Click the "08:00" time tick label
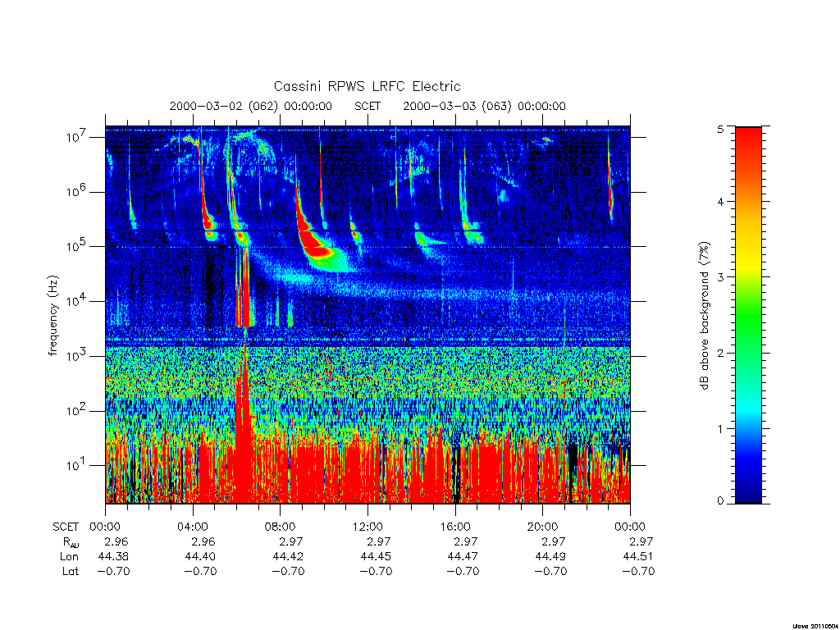Screen dimensions: 840x630 coord(280,527)
